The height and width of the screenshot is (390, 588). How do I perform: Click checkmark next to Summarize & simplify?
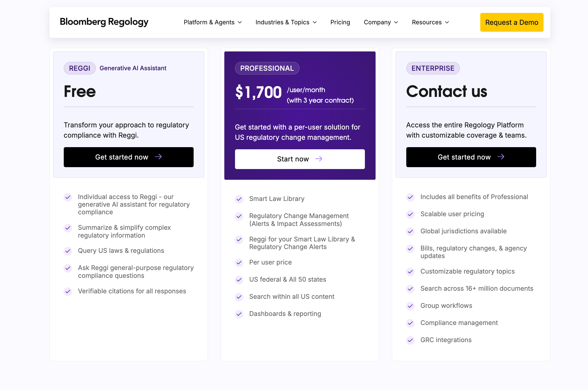68,228
